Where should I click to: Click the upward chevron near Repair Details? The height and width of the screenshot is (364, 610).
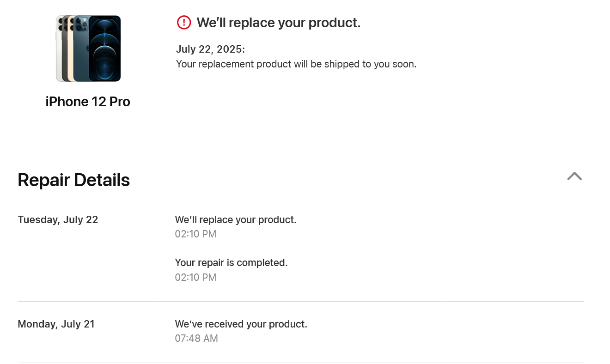574,176
